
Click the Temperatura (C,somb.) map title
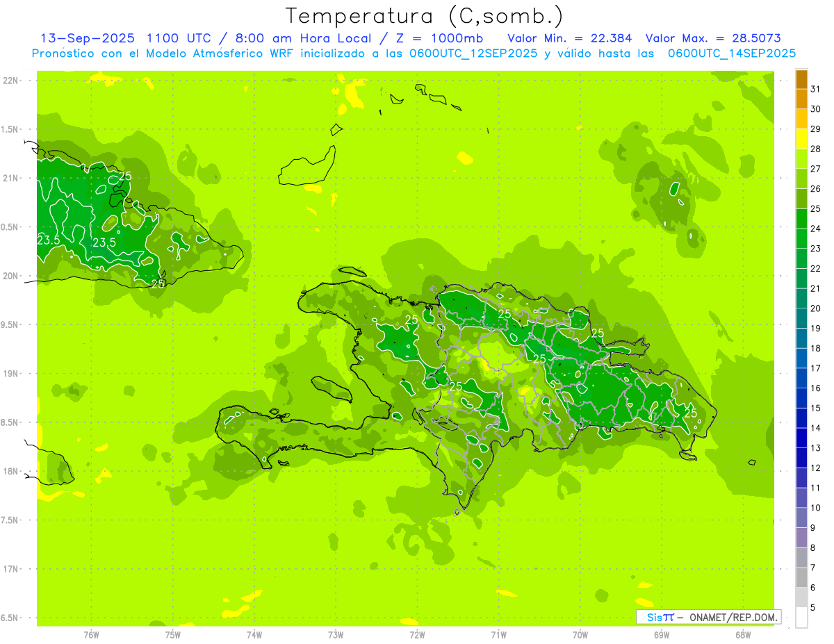click(x=424, y=16)
